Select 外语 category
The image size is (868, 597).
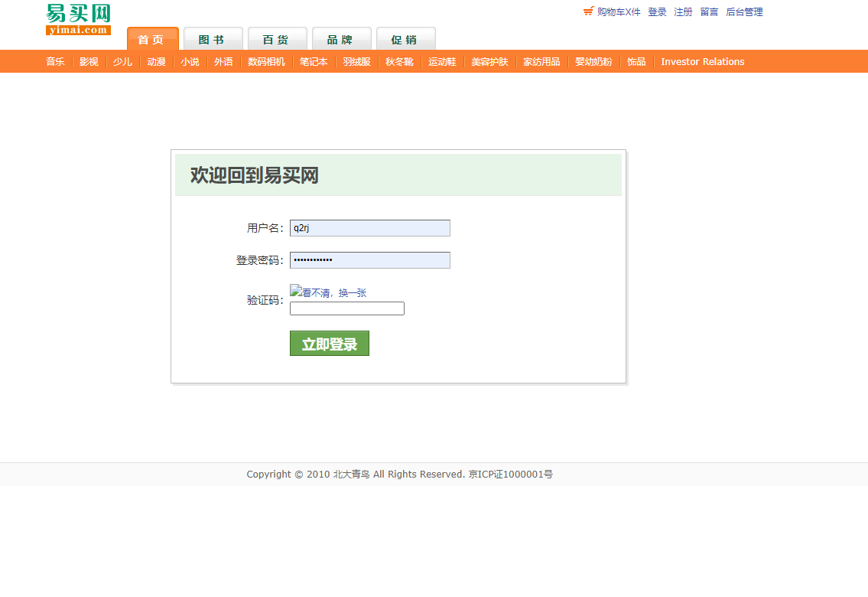(x=223, y=61)
